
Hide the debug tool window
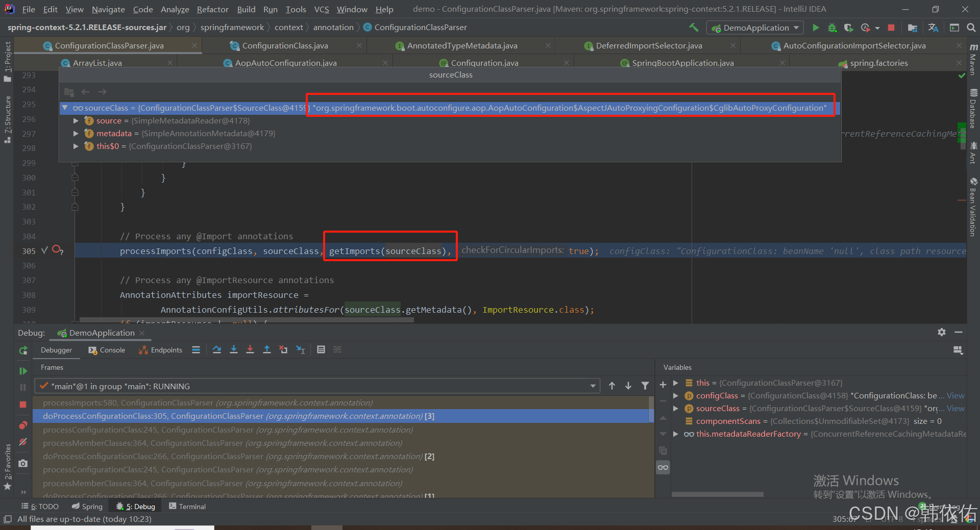(959, 332)
